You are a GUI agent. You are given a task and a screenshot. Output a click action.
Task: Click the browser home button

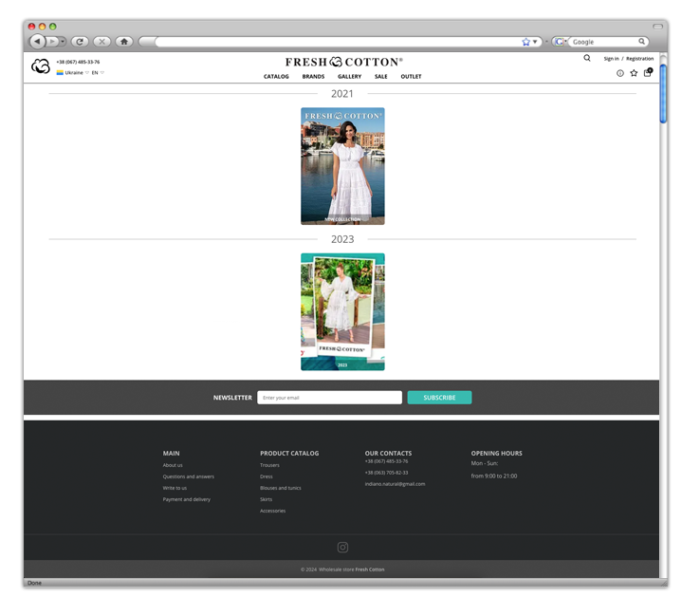(x=123, y=42)
